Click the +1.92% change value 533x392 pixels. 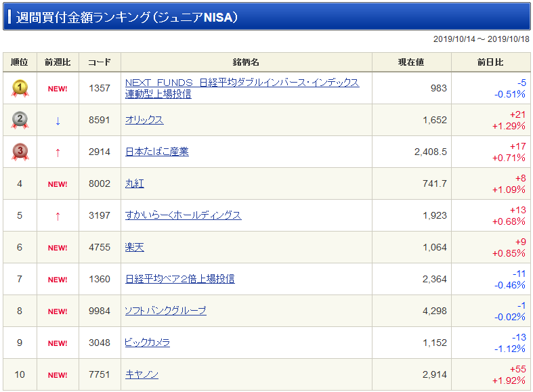[x=509, y=380]
